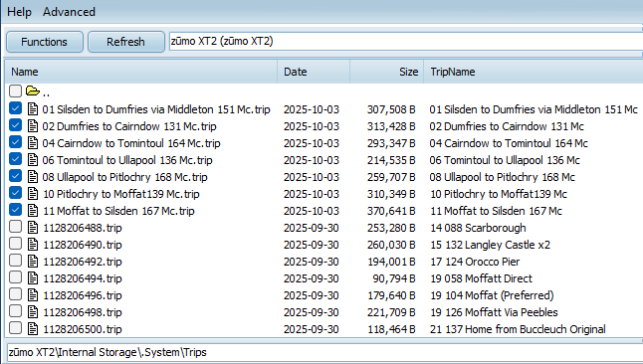Select file name 1128206494.trip
The image size is (643, 364).
(83, 278)
